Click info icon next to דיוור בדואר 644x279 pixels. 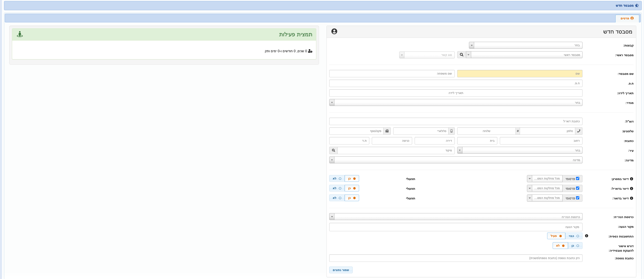pos(632,198)
